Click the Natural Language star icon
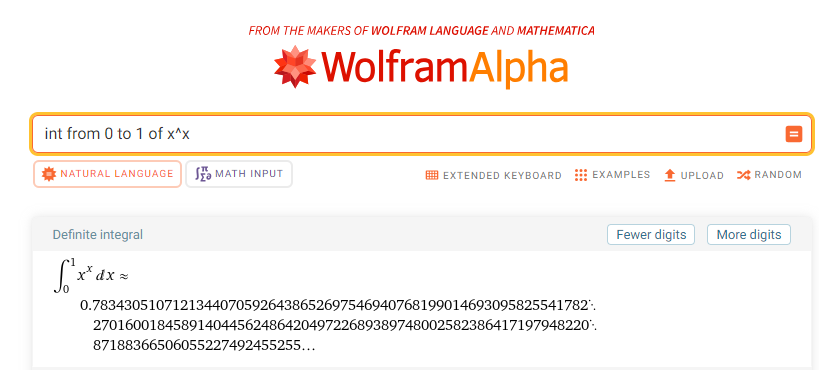The image size is (819, 370). pos(49,174)
